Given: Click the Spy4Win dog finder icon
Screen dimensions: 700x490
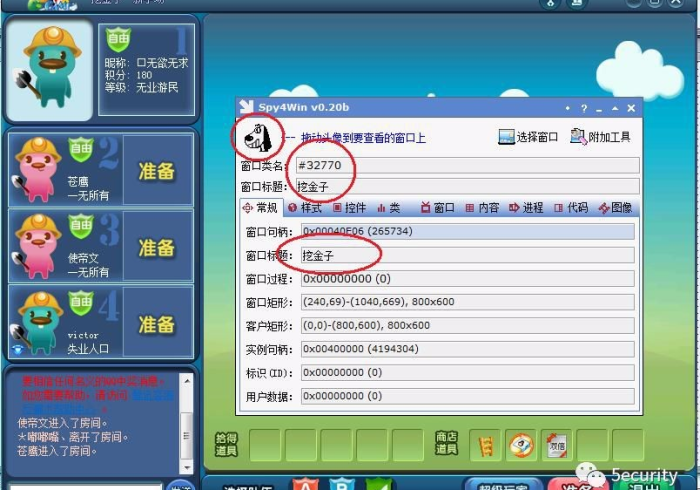Looking at the screenshot, I should (255, 137).
